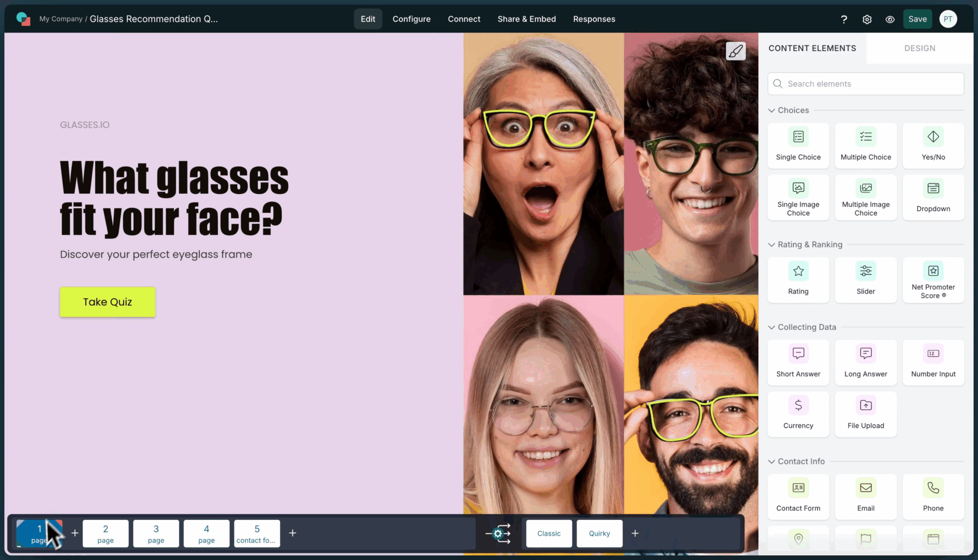Open the logic flow settings icon
978x560 pixels.
click(498, 533)
